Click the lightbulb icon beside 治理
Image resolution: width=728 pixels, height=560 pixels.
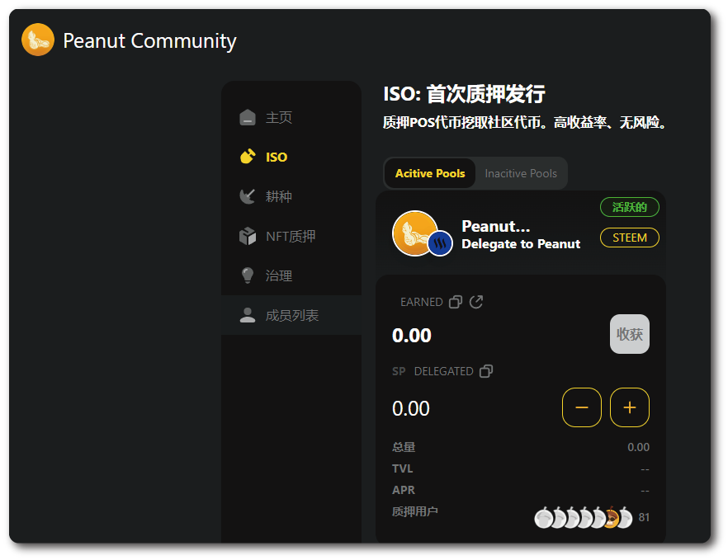click(x=248, y=275)
